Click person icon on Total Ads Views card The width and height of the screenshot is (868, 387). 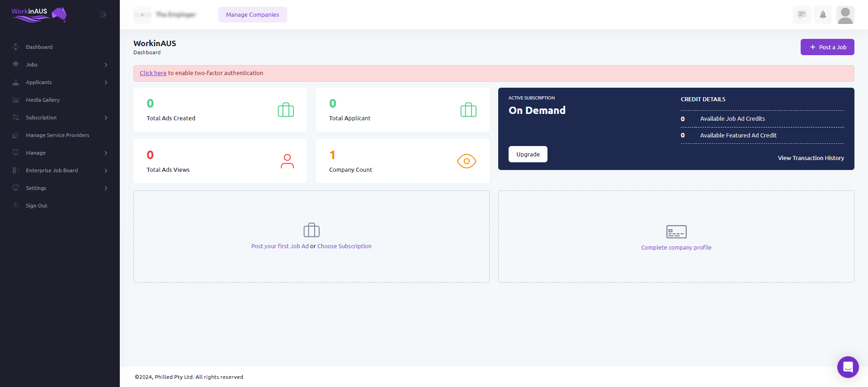[287, 161]
